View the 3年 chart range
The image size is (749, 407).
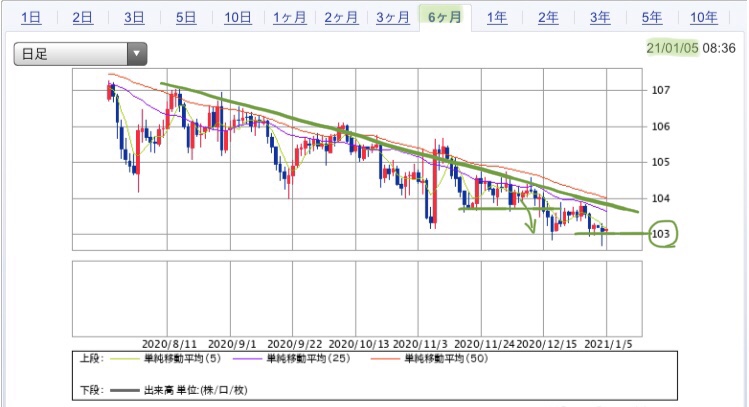[600, 18]
